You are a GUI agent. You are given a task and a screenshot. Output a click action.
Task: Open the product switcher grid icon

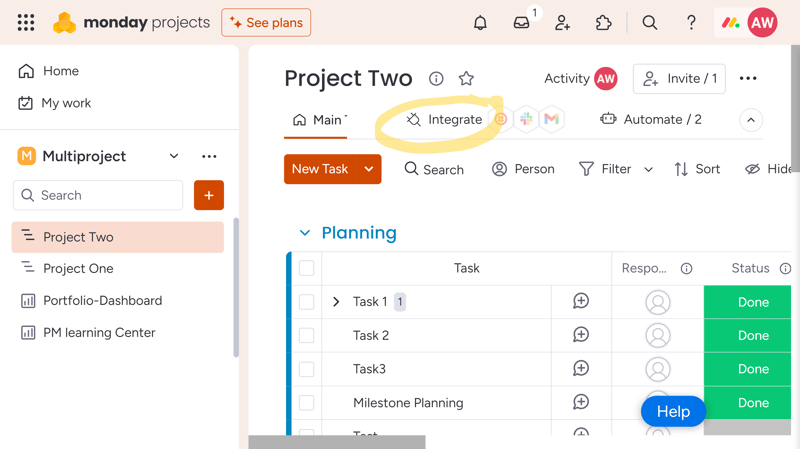tap(26, 22)
